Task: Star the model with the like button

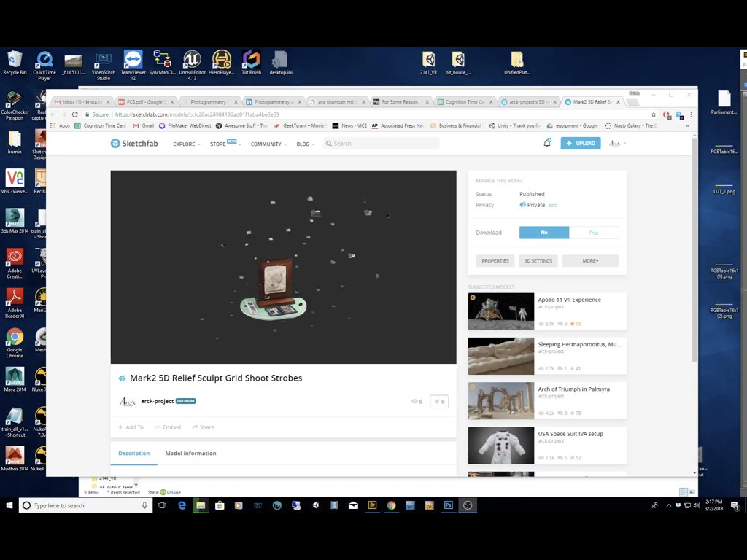Action: (x=438, y=402)
